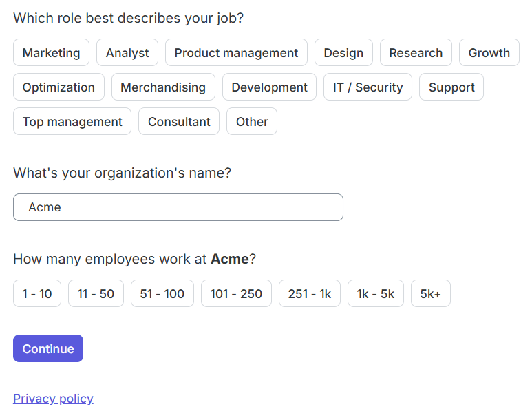Screen dimensions: 532x411
Task: Pick the Support role option
Action: (451, 87)
